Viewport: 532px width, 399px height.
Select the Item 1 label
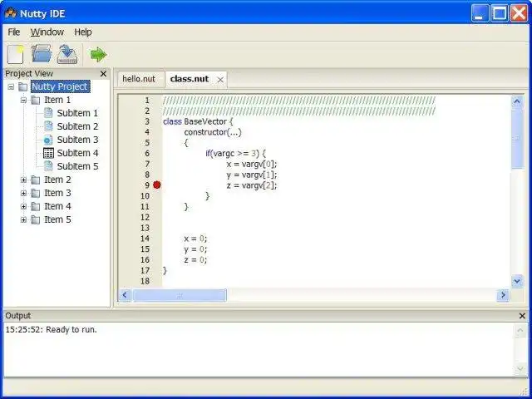(57, 100)
